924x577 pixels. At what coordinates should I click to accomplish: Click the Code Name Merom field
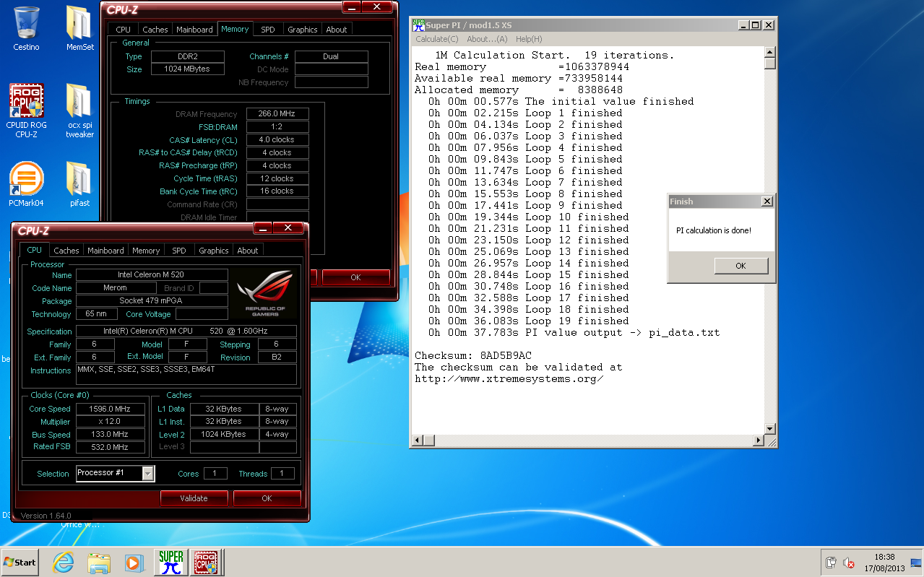click(116, 288)
